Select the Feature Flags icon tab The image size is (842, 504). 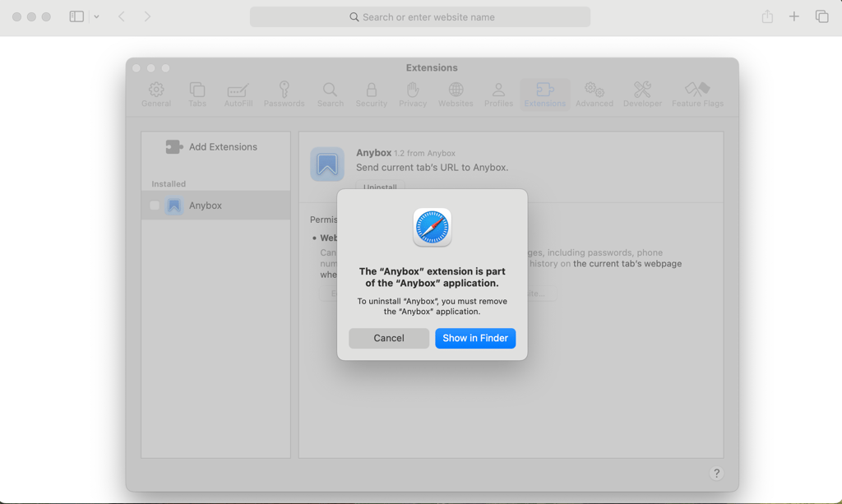pyautogui.click(x=697, y=95)
